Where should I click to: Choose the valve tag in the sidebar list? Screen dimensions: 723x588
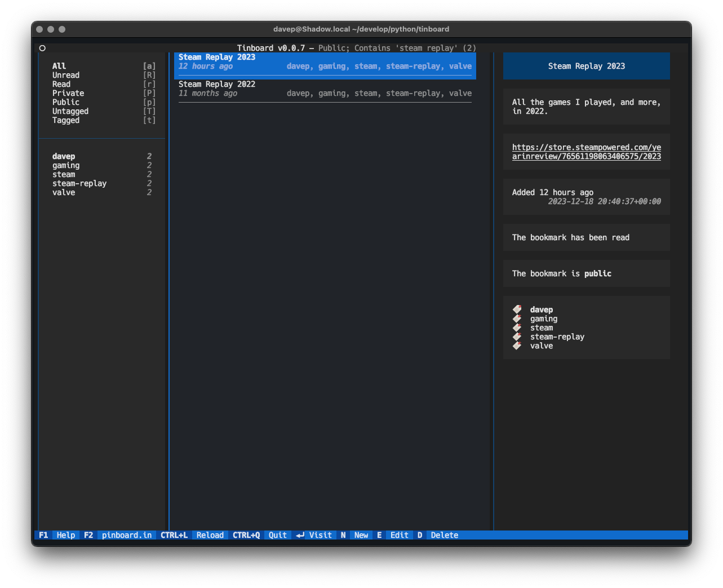(x=64, y=192)
